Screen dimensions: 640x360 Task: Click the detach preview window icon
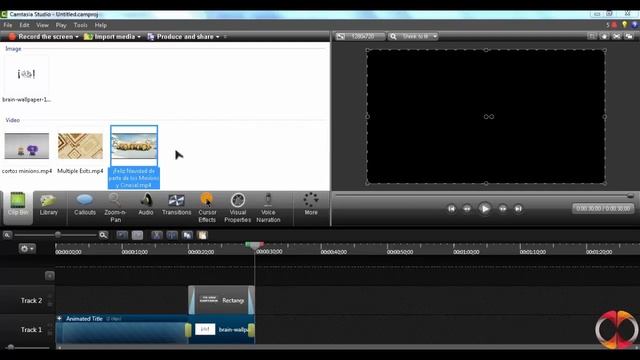click(x=629, y=37)
